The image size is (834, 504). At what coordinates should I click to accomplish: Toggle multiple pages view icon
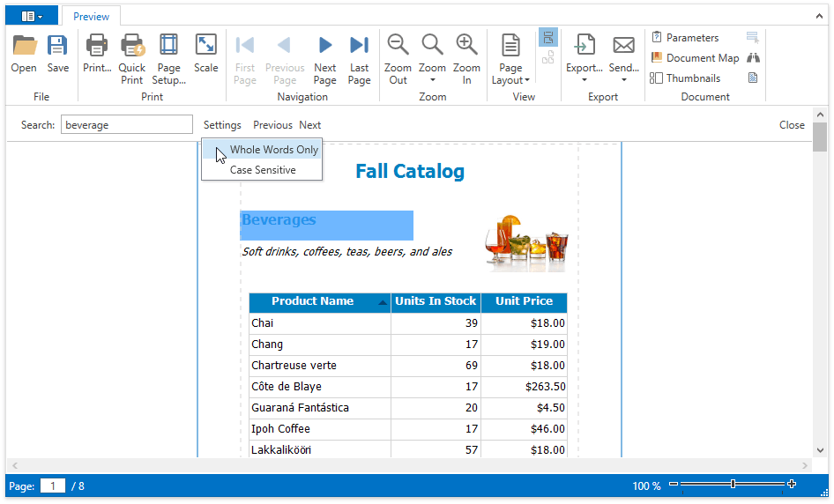tap(548, 57)
